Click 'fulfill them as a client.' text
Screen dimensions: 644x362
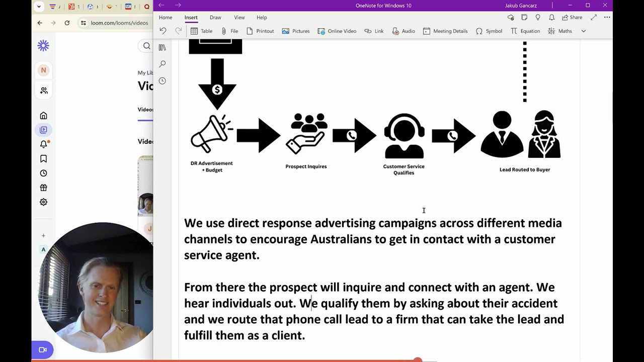tap(245, 335)
